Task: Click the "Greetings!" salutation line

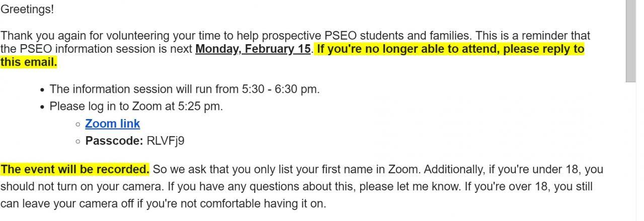Action: [27, 9]
